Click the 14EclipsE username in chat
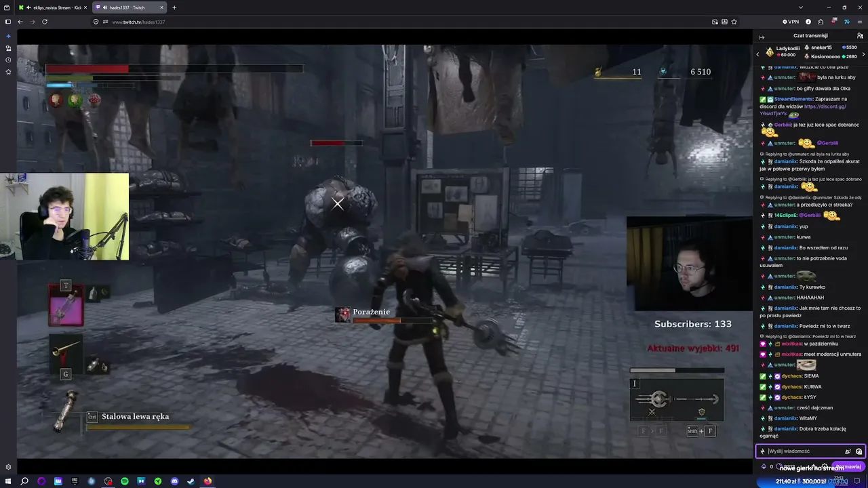868x488 pixels. (x=785, y=215)
